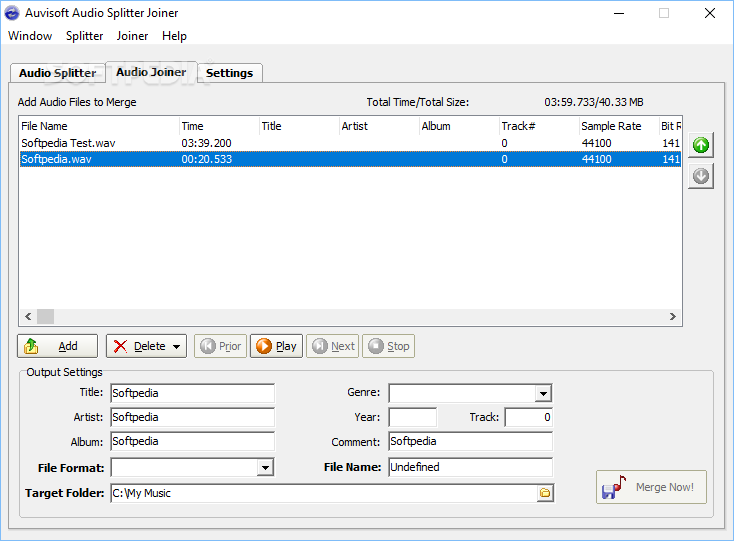734x541 pixels.
Task: Click the Delete button
Action: pyautogui.click(x=146, y=346)
